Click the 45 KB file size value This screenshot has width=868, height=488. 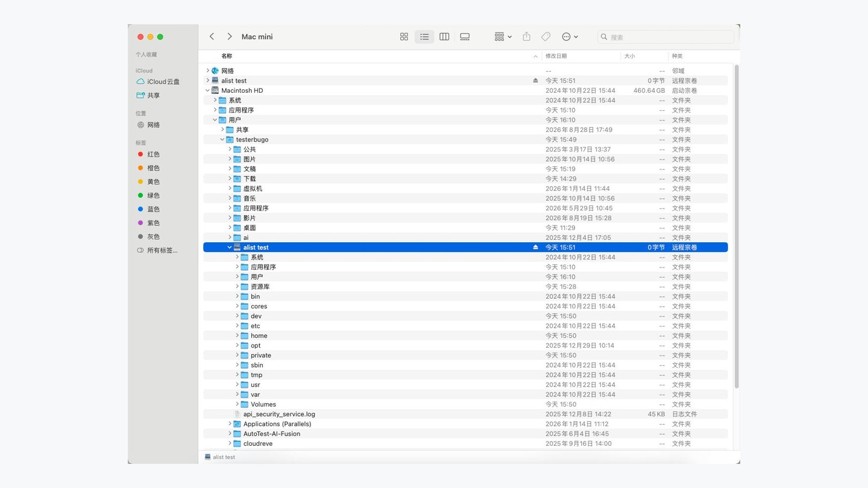(656, 414)
